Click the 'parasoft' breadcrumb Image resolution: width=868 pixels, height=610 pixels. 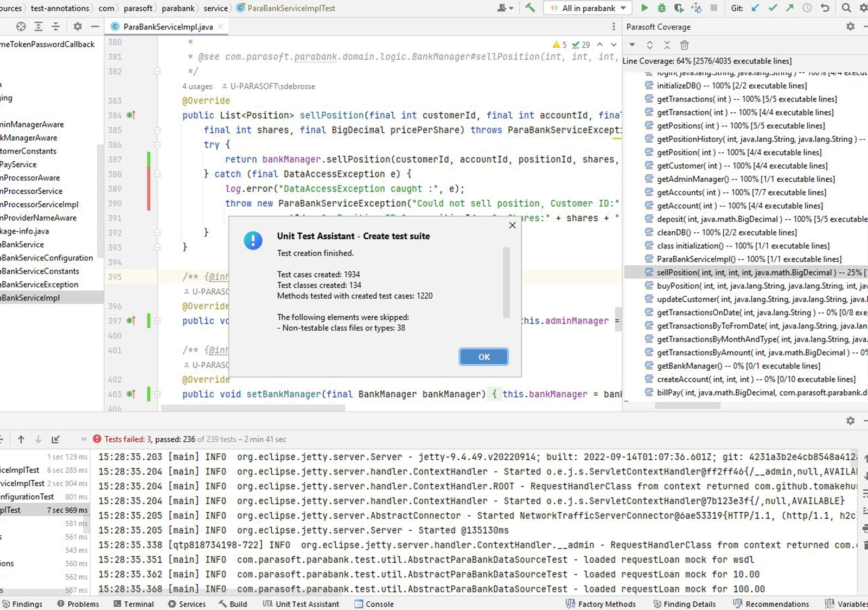tap(138, 8)
